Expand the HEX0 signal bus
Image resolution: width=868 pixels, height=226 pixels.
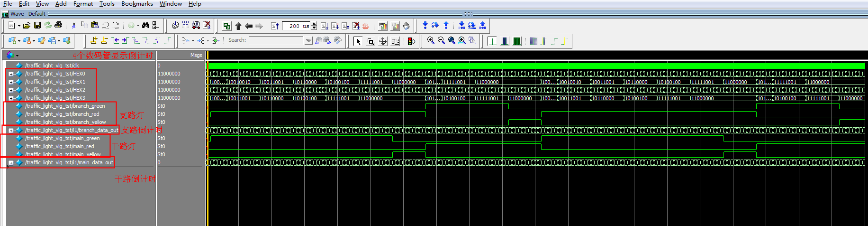[11, 74]
